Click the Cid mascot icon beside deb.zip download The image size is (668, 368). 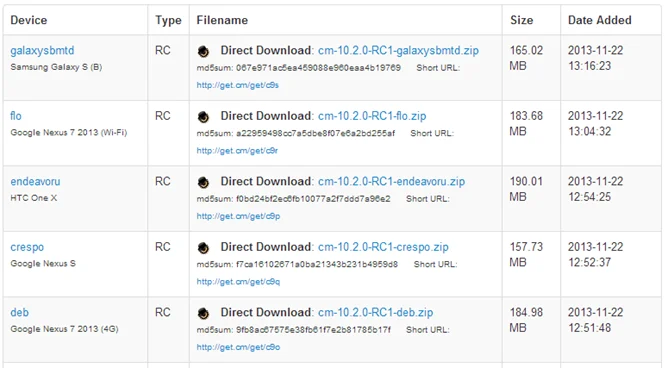coord(203,314)
